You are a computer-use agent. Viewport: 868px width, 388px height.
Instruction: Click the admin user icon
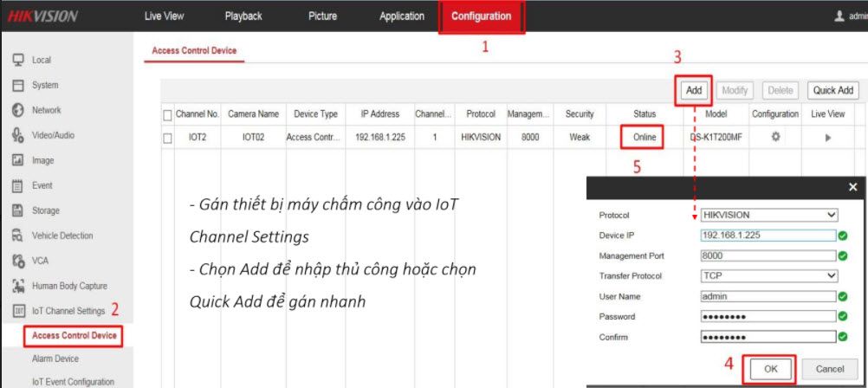[839, 16]
